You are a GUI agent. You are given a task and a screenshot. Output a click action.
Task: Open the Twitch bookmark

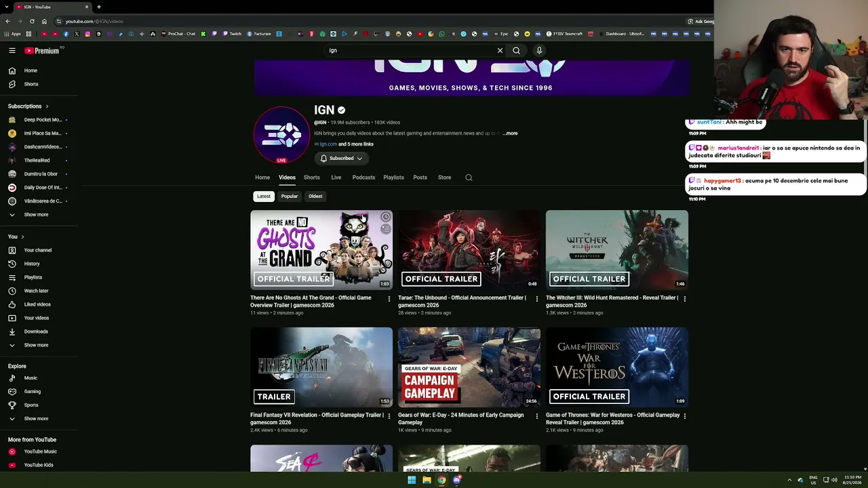point(231,34)
